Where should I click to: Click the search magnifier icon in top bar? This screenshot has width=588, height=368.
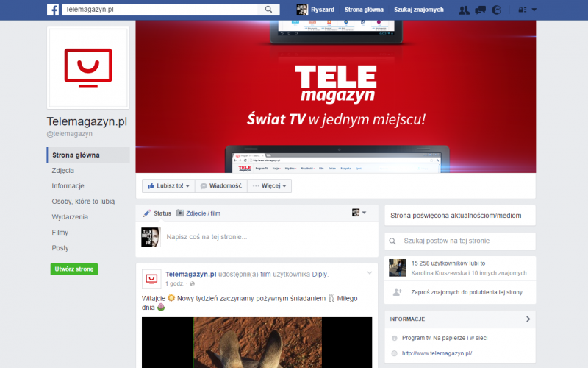pyautogui.click(x=269, y=10)
